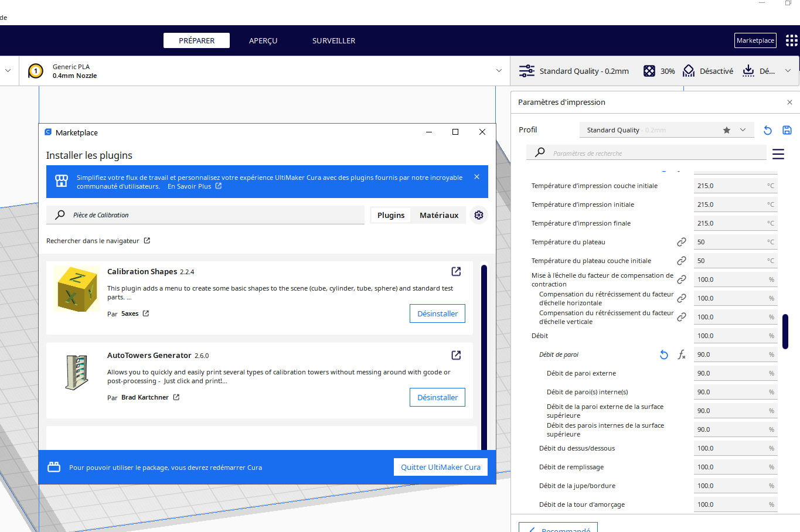Image resolution: width=800 pixels, height=532 pixels.
Task: Click link icon for Mise à l'échelle du facteur de compensation
Action: pyautogui.click(x=682, y=279)
